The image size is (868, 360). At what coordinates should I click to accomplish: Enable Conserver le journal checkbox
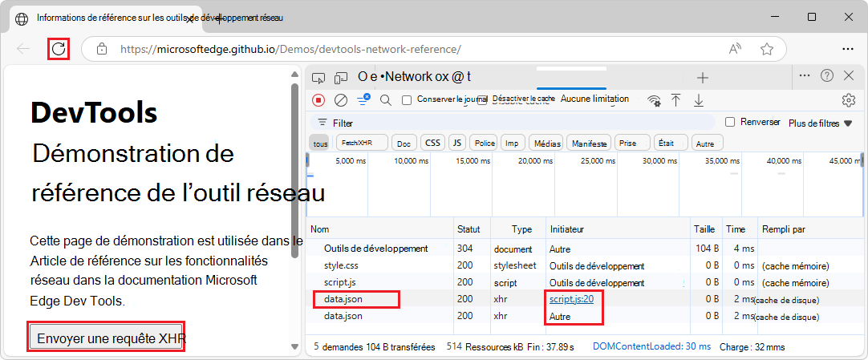point(407,100)
